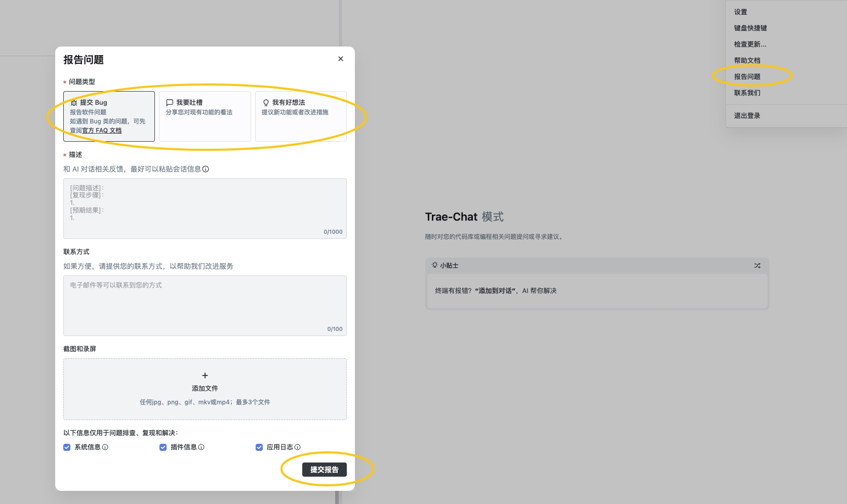The width and height of the screenshot is (847, 504).
Task: Open 设置 from the menu
Action: pyautogui.click(x=741, y=12)
